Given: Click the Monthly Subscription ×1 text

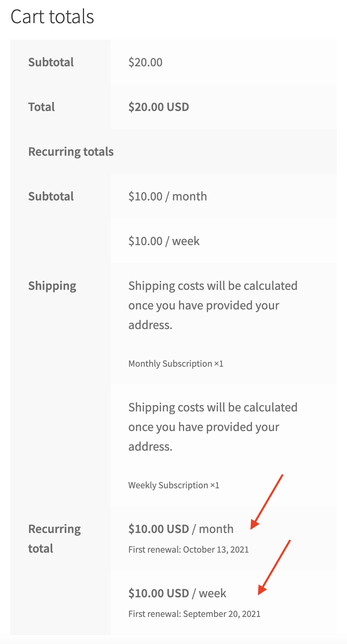Looking at the screenshot, I should [176, 364].
